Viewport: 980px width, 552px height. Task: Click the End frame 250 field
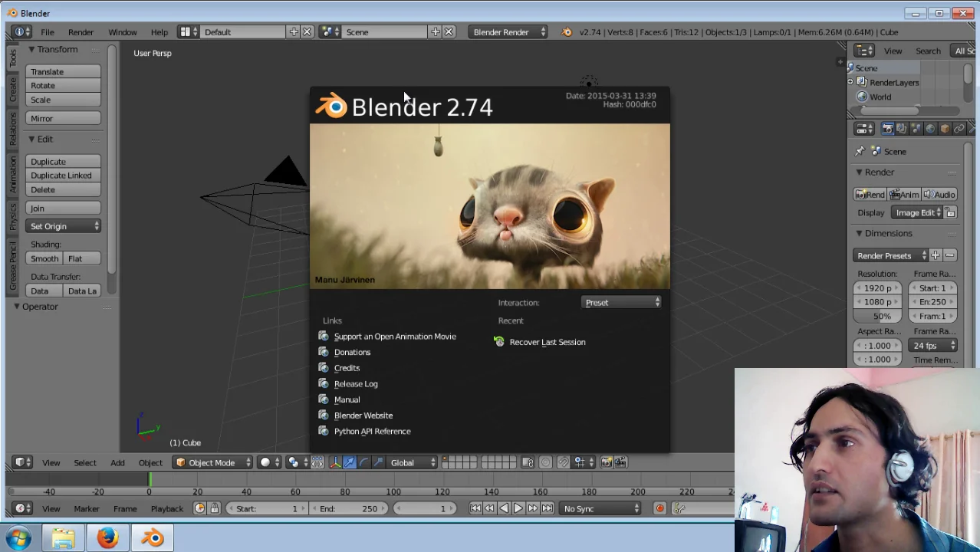tap(348, 508)
